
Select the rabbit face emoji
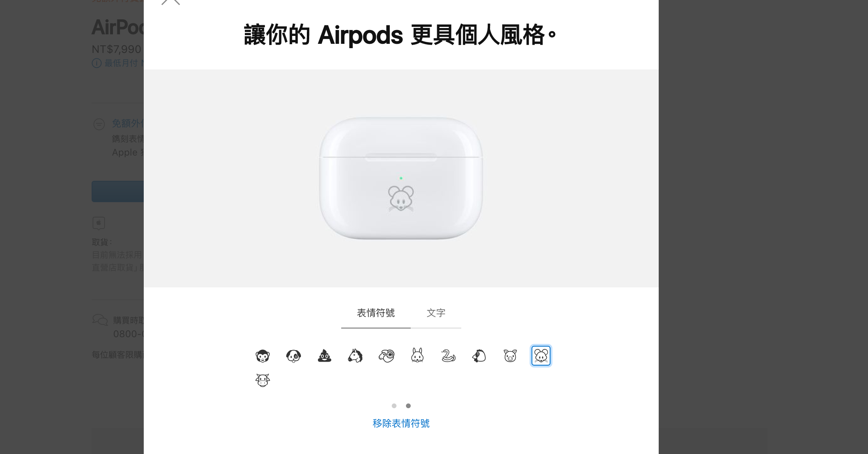[417, 355]
